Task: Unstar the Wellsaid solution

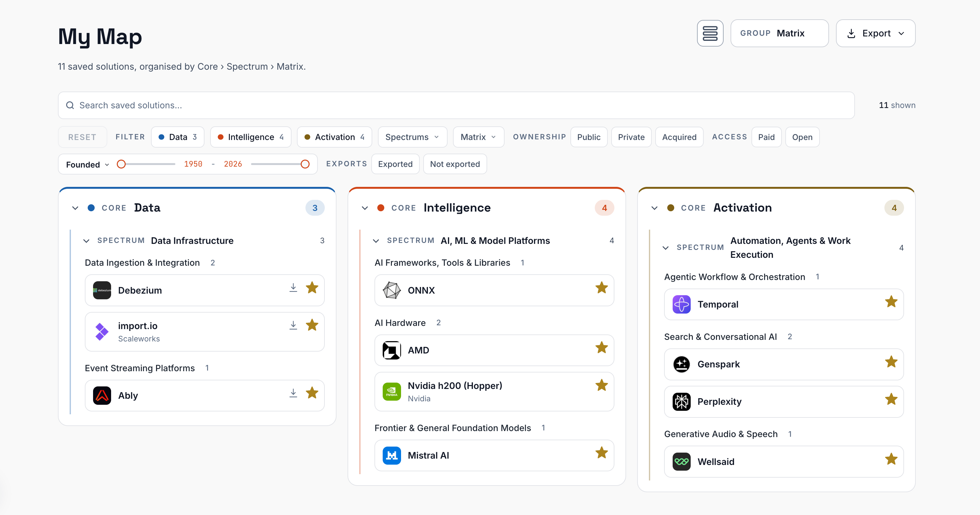Action: [891, 460]
